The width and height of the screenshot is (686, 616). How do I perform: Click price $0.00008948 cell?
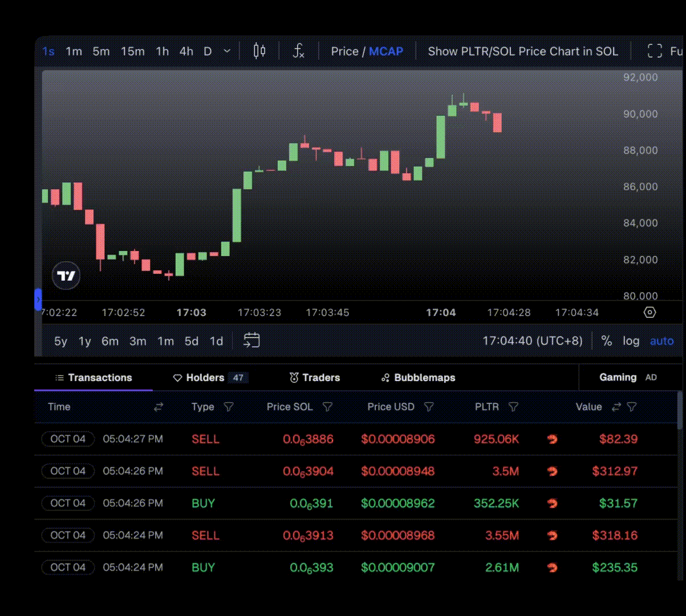pyautogui.click(x=398, y=471)
